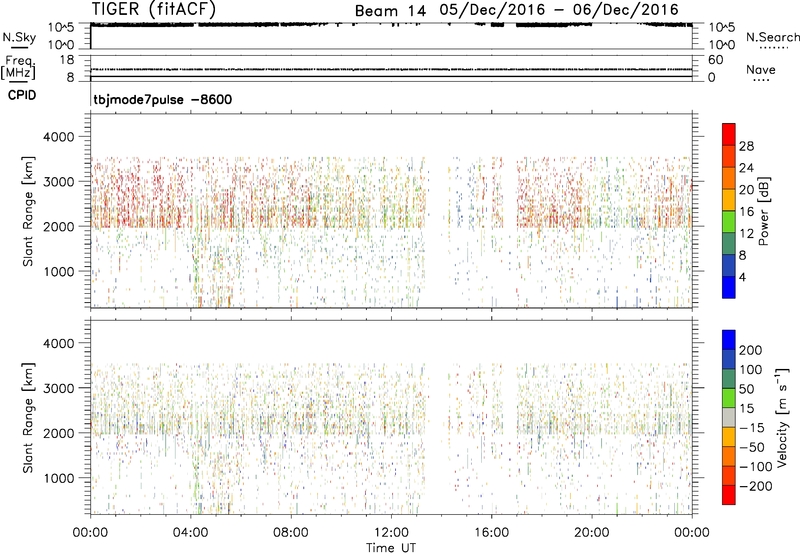Click the 100 label on Velocity scale
The height and width of the screenshot is (554, 800).
pyautogui.click(x=751, y=370)
